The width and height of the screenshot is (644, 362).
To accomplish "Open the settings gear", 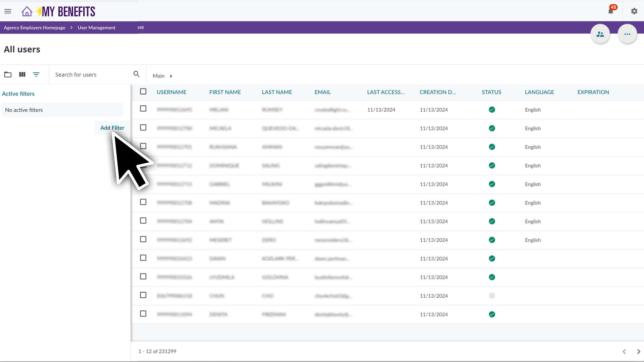I will [634, 11].
